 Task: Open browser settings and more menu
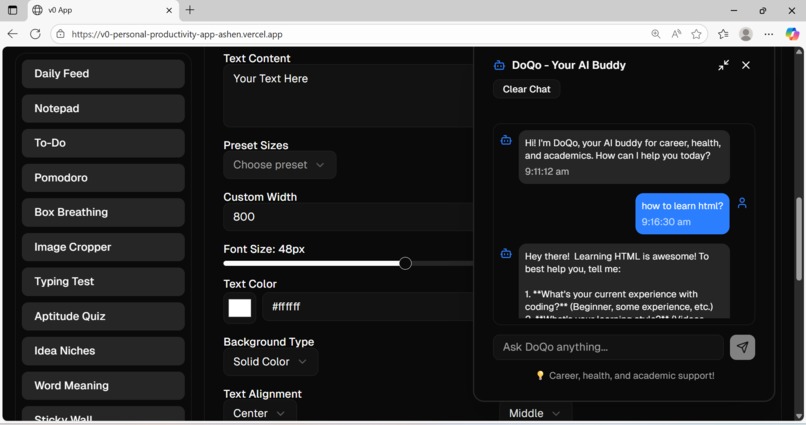768,34
